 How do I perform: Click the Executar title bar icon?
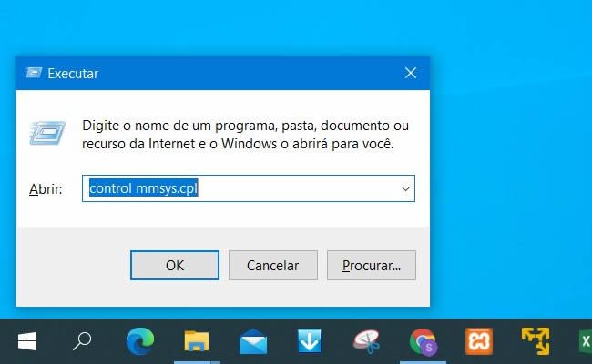click(x=34, y=73)
